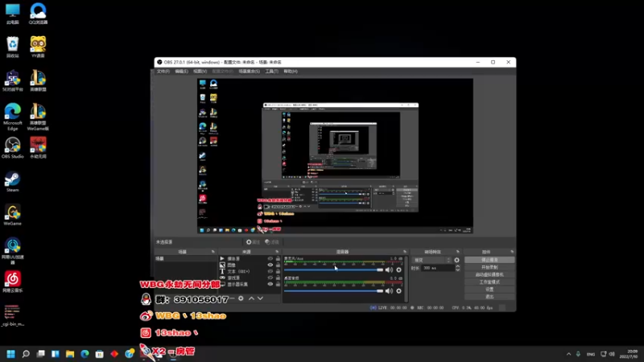Mute the 麦克风/Aux channel
Viewport: 644px width, 362px height.
tap(389, 270)
